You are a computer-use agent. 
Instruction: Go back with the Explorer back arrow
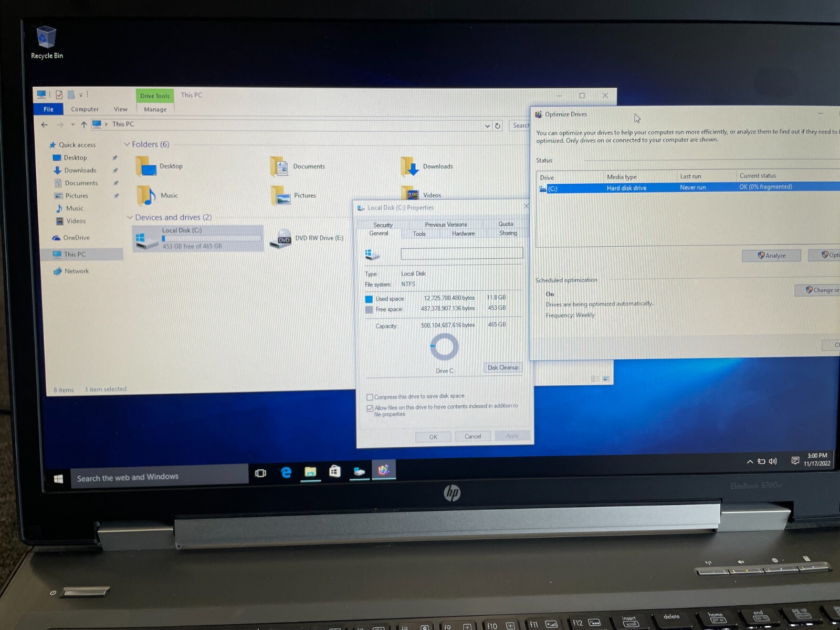point(45,124)
